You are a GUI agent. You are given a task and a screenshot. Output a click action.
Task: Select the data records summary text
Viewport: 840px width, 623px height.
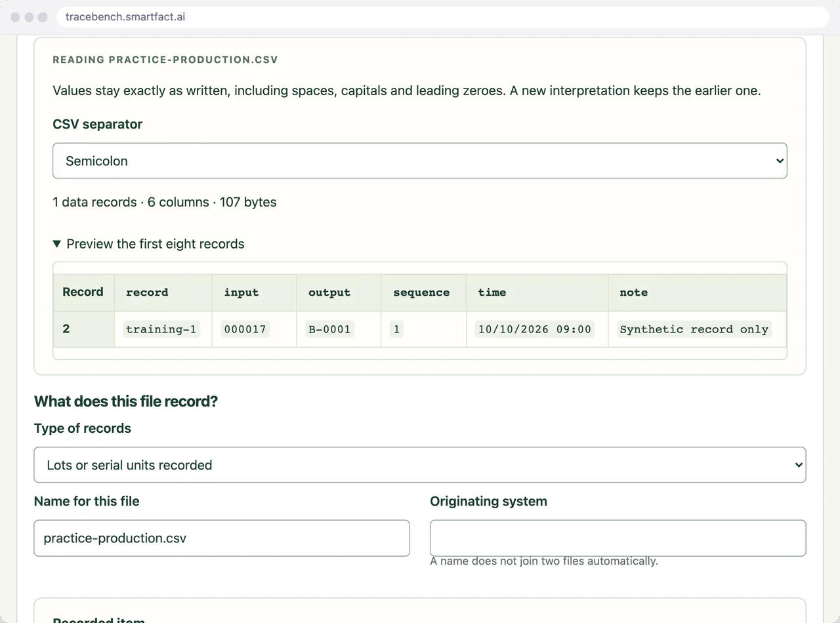pyautogui.click(x=165, y=202)
